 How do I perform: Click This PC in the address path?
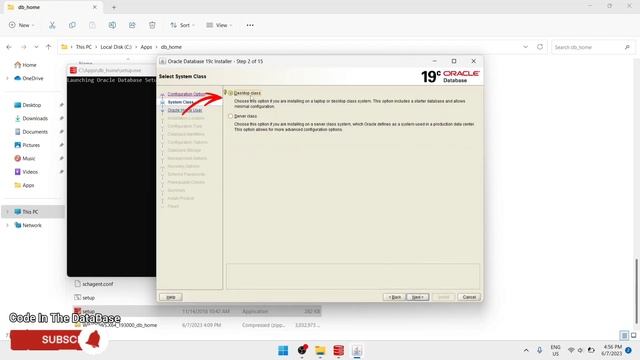[x=84, y=47]
